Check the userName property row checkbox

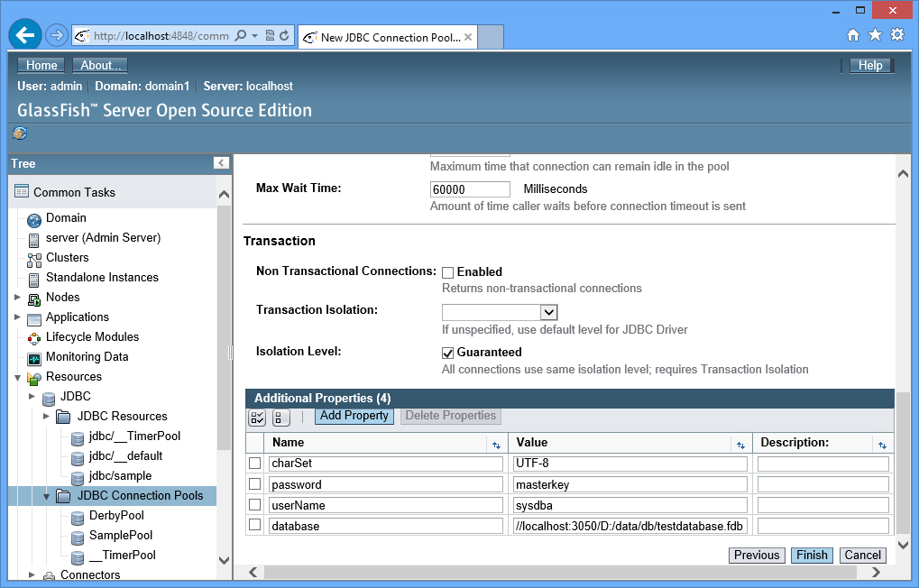[255, 504]
